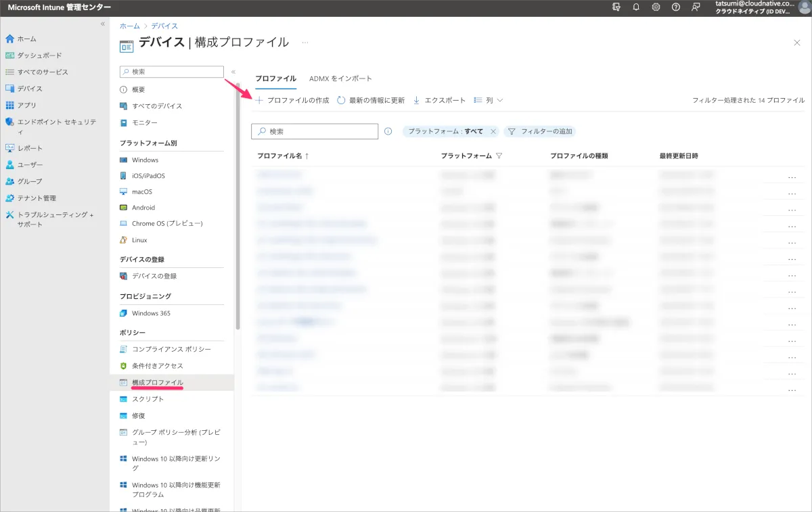Click the Refresh latest information icon

point(342,100)
